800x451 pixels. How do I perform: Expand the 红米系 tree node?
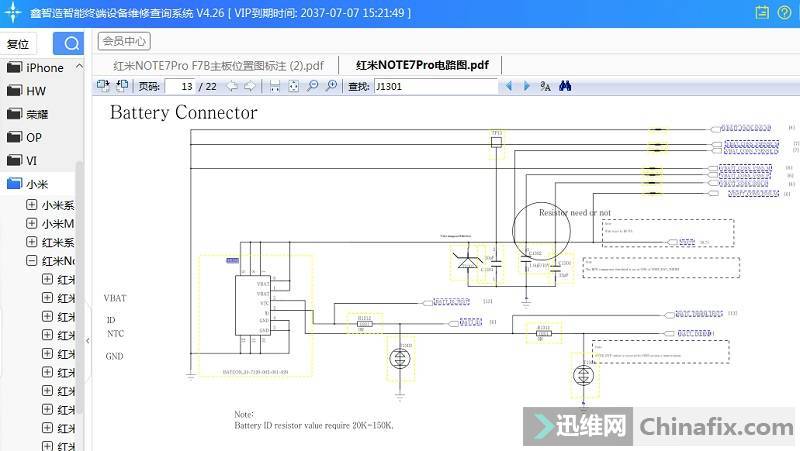[x=32, y=242]
